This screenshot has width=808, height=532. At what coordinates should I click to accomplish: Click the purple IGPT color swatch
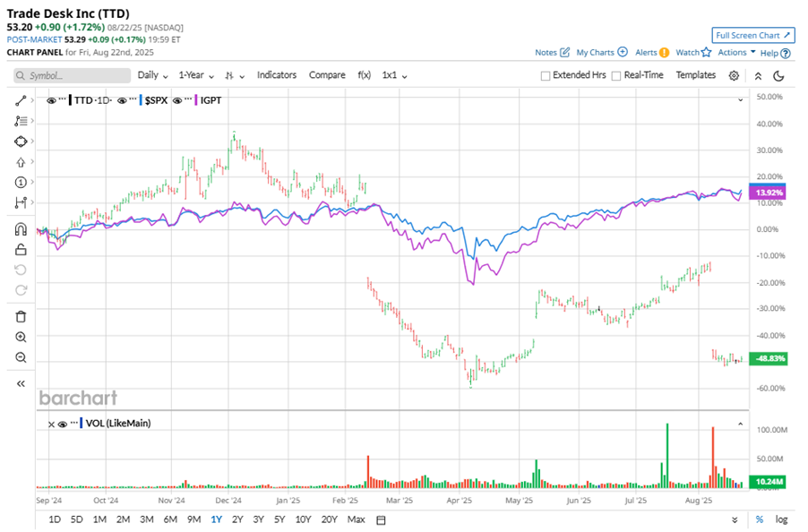coord(196,100)
